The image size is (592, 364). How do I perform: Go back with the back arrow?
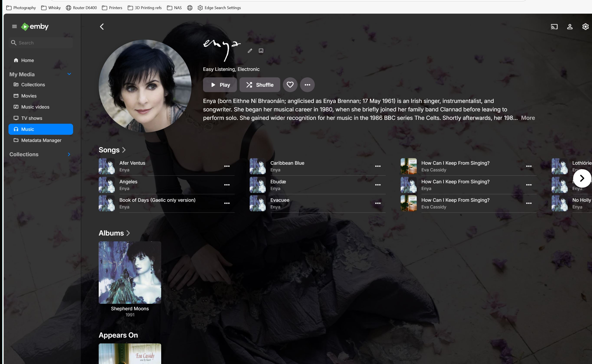tap(102, 26)
